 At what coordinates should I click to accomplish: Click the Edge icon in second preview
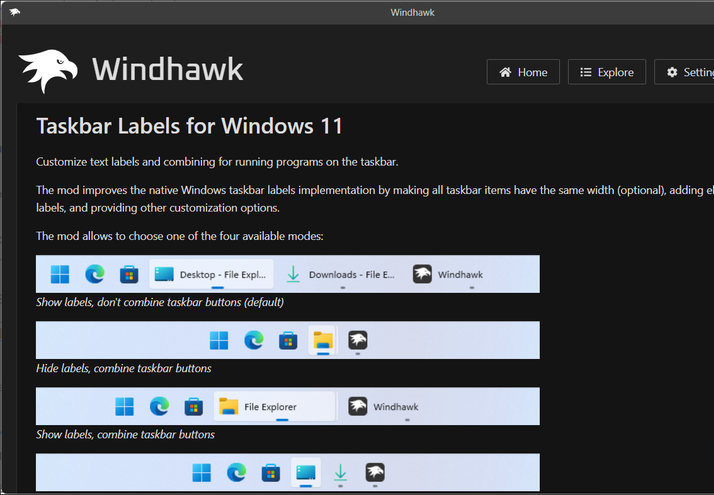(254, 340)
